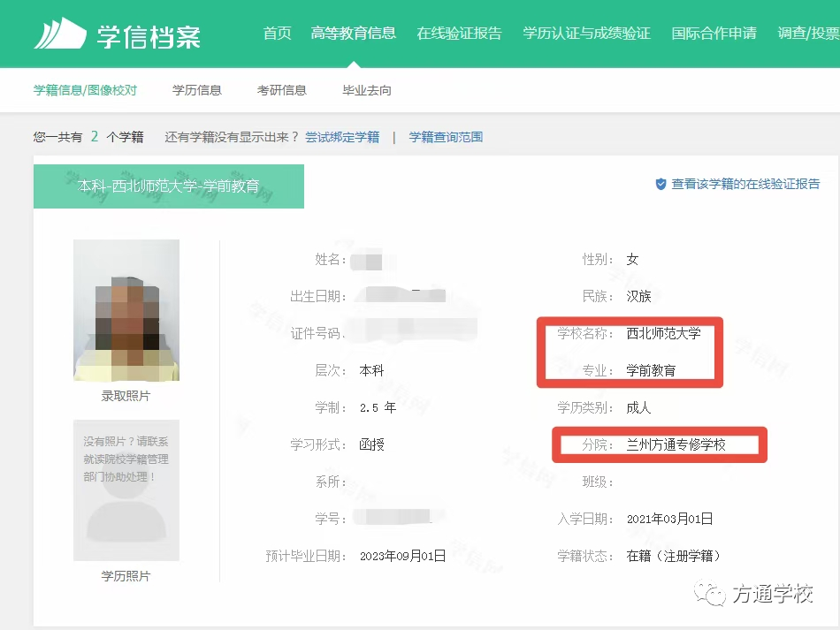Select 学历认证与成绩验证 in the top navigation
840x630 pixels.
pos(586,34)
